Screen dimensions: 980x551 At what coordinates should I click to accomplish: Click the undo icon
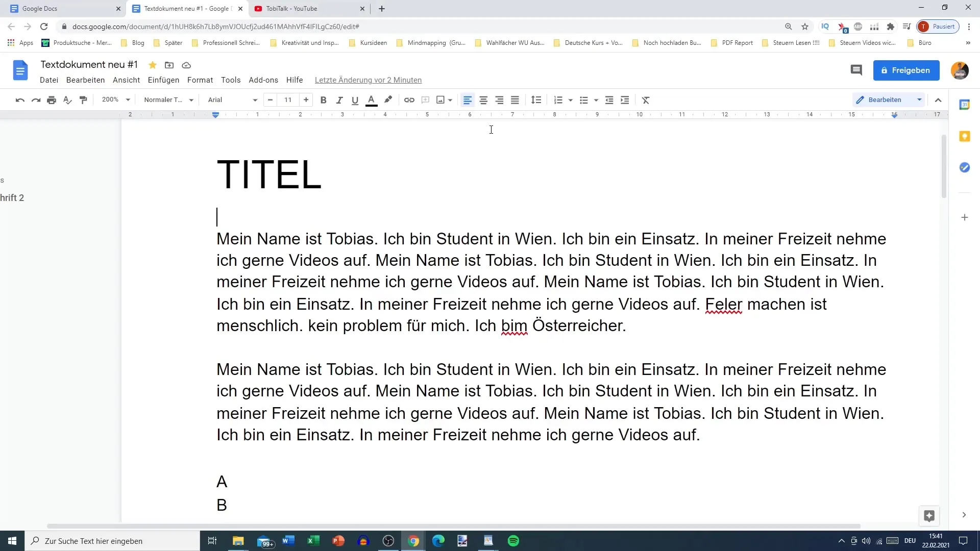click(x=19, y=99)
